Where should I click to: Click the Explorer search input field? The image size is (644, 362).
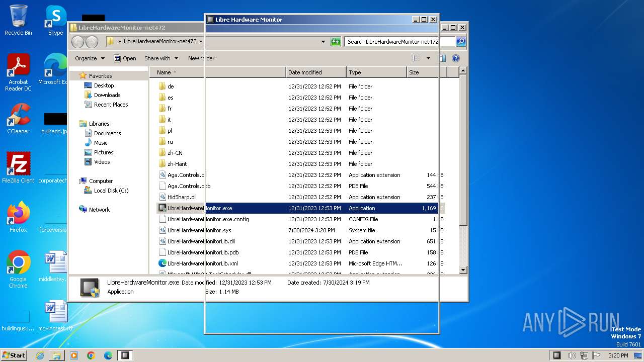400,42
